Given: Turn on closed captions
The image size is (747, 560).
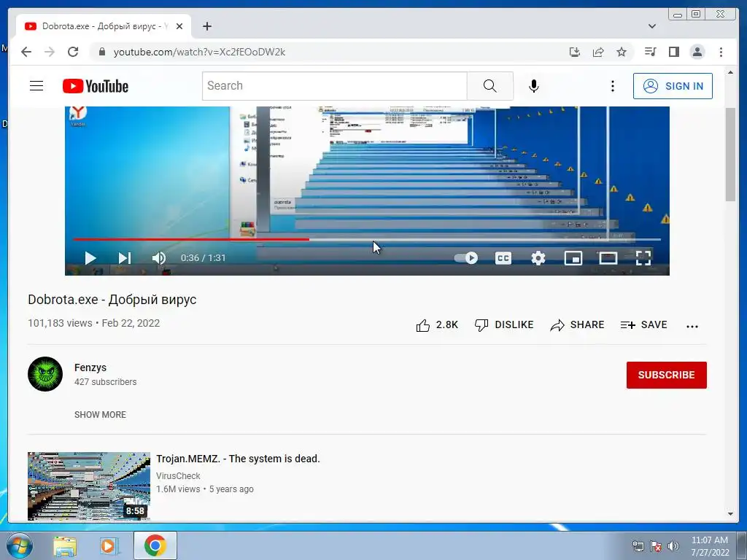Looking at the screenshot, I should pos(503,258).
